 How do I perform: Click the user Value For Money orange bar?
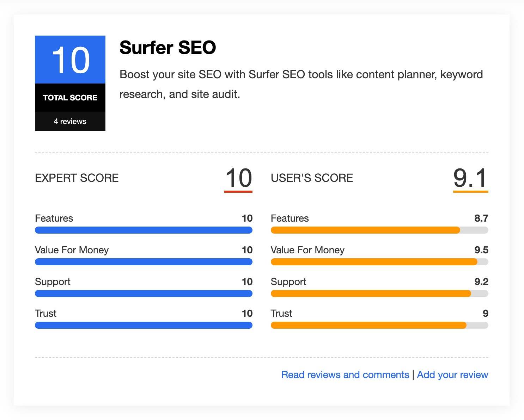click(x=374, y=262)
